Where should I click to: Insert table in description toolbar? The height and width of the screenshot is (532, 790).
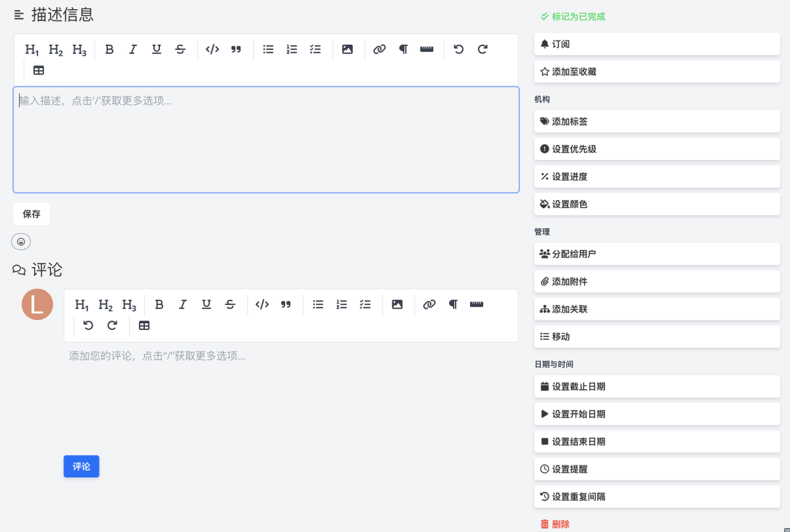(39, 70)
